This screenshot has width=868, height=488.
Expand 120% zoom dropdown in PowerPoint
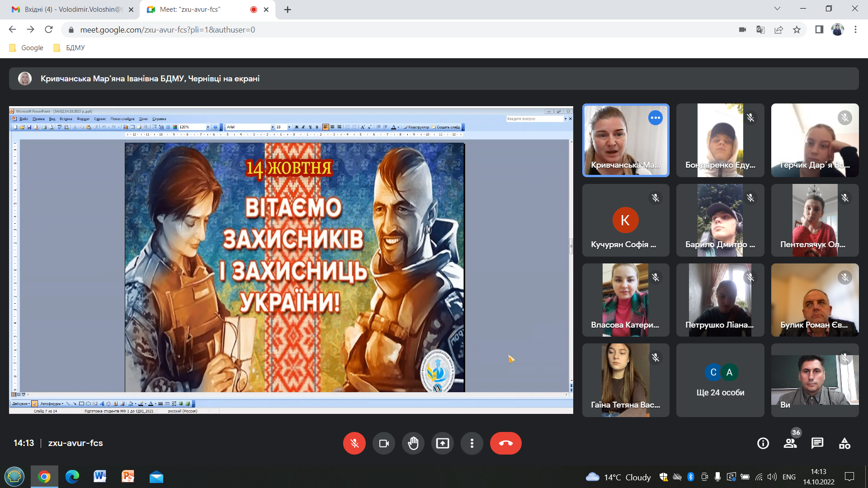[208, 127]
